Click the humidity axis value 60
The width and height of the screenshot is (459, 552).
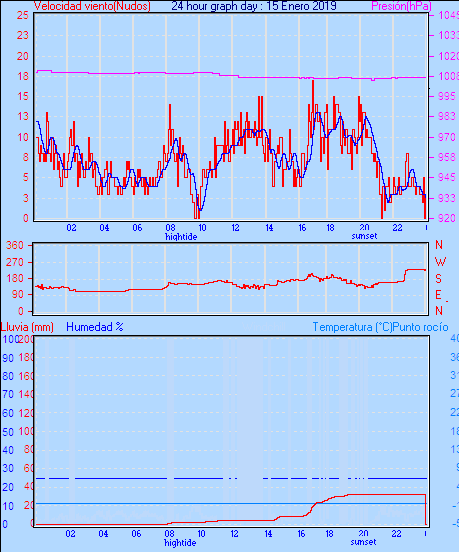pos(8,413)
